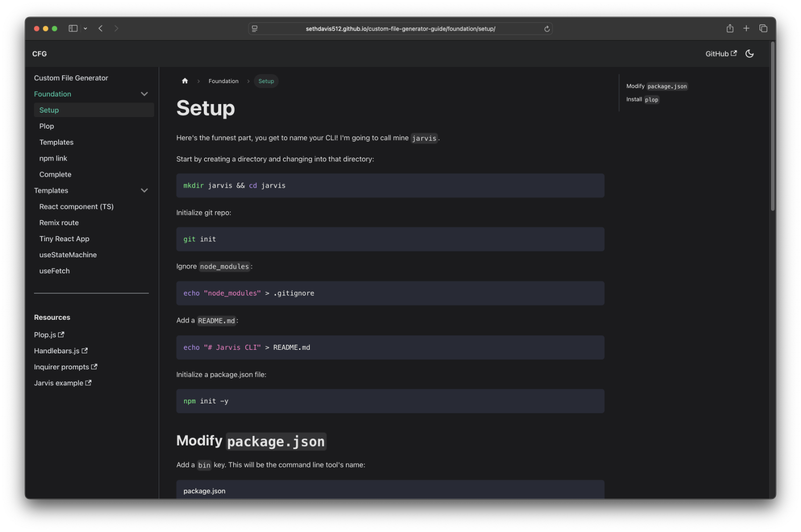The width and height of the screenshot is (801, 532).
Task: Go back with browser back arrow
Action: coord(101,29)
